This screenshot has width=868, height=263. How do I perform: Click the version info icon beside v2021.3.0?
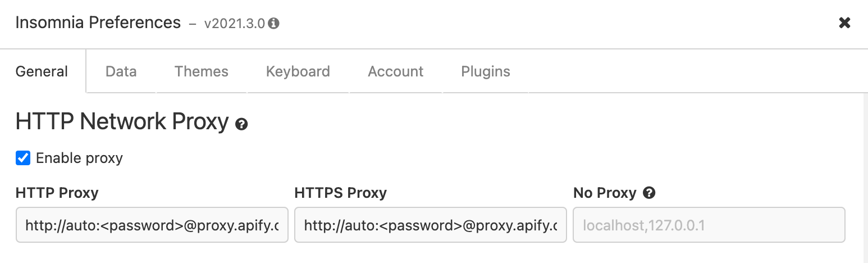274,24
